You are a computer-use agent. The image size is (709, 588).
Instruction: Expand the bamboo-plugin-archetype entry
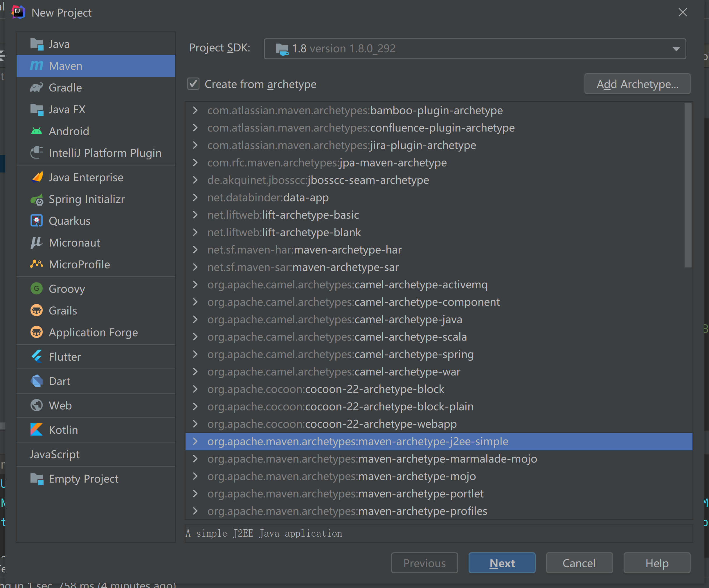tap(195, 110)
